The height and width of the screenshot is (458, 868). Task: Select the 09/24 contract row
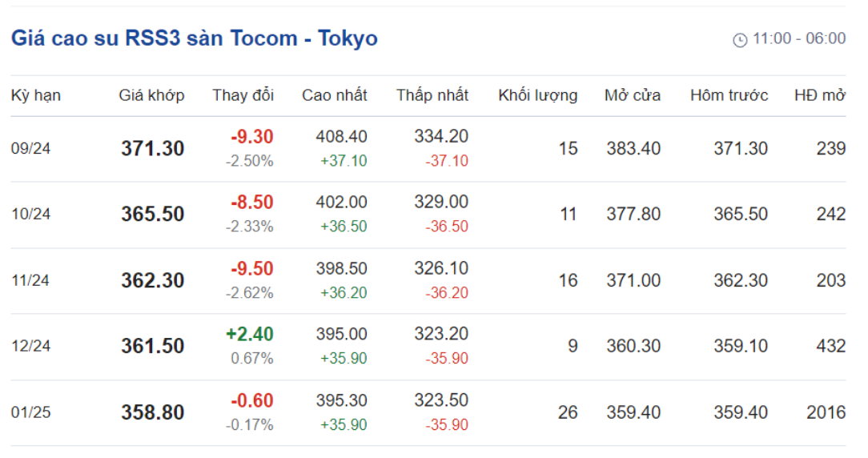428,149
